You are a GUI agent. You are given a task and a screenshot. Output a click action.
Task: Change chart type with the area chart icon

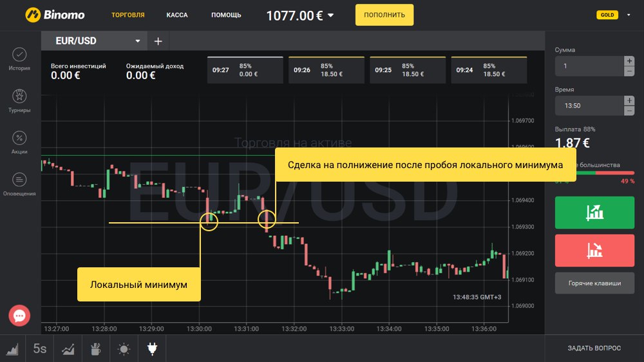(x=12, y=349)
